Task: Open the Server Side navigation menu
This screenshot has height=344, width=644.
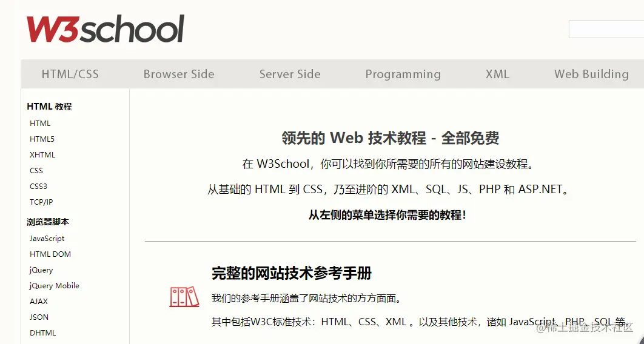Action: click(290, 74)
